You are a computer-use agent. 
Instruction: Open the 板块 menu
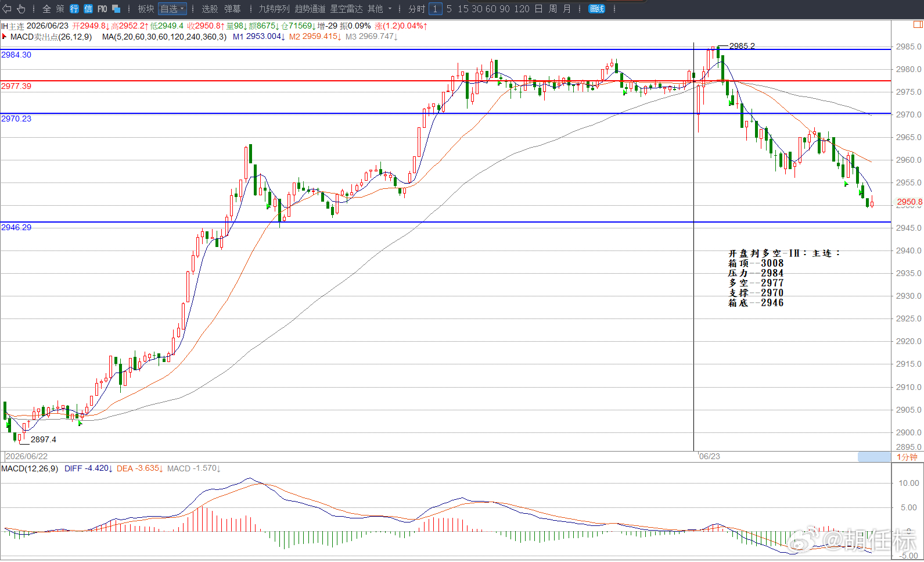(x=146, y=9)
